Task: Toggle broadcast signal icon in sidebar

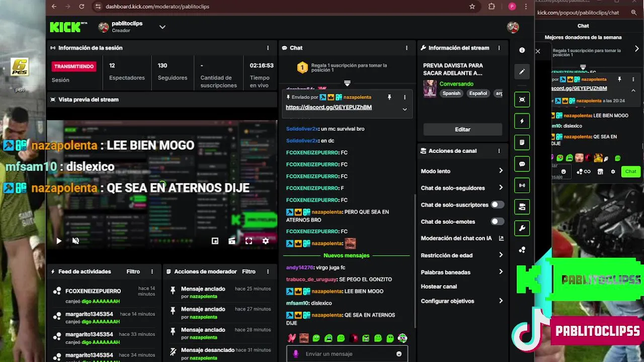Action: (522, 186)
